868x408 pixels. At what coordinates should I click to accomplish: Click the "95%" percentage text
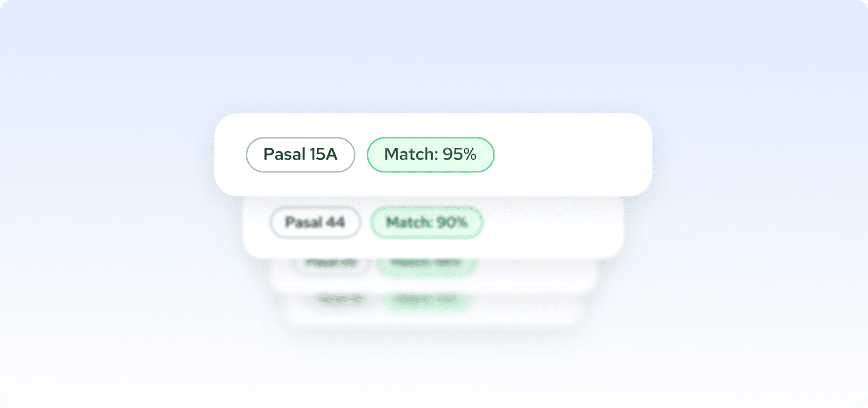coord(459,154)
